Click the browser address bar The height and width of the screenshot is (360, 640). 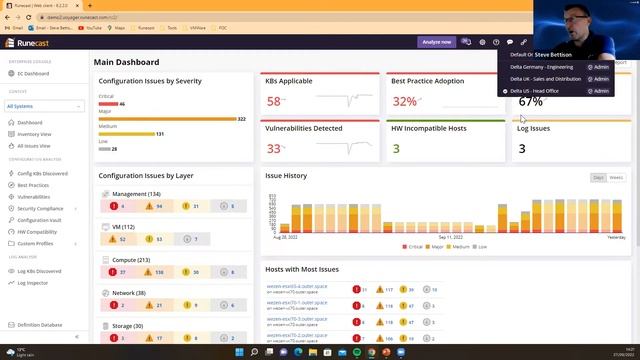pos(282,18)
